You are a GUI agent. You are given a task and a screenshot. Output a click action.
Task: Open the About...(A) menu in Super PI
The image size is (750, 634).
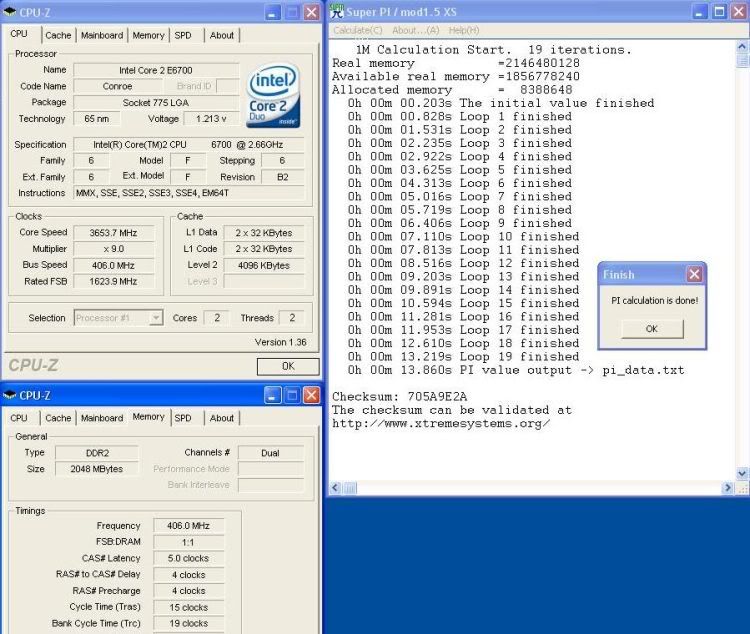click(x=415, y=30)
